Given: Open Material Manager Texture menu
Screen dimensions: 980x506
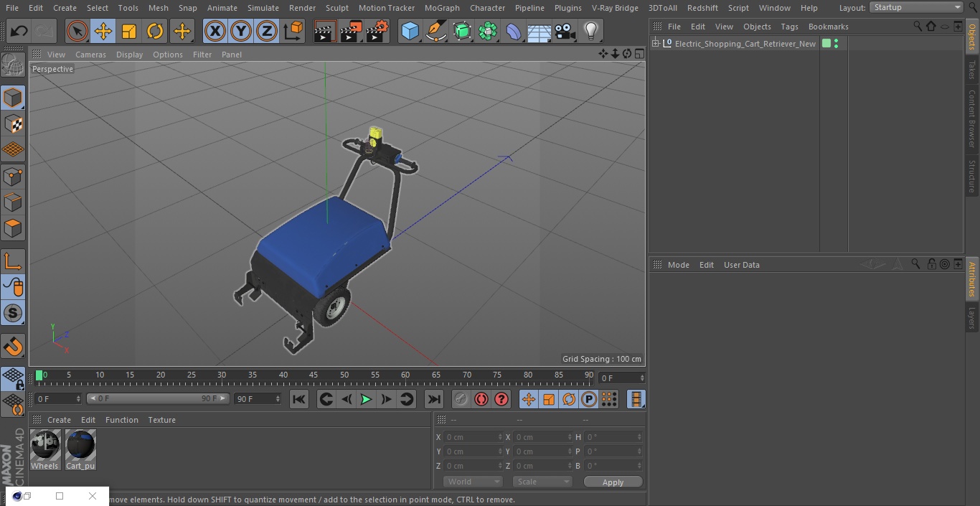Looking at the screenshot, I should click(x=161, y=420).
